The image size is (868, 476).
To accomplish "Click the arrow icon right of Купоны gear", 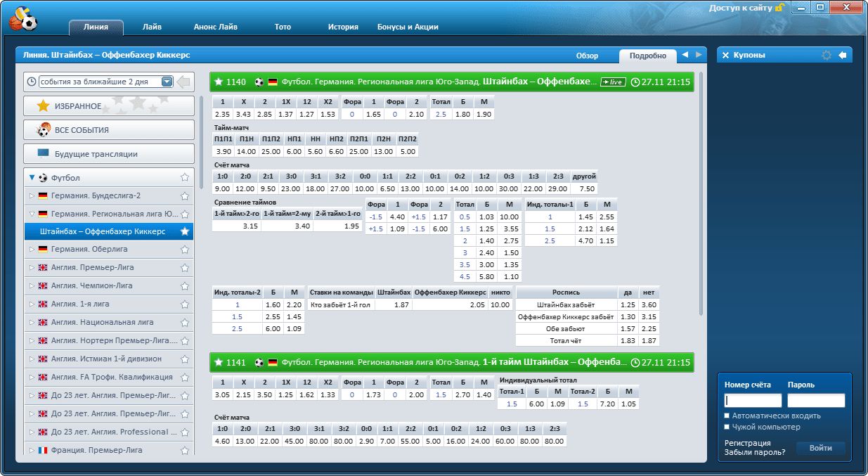I will coord(843,55).
